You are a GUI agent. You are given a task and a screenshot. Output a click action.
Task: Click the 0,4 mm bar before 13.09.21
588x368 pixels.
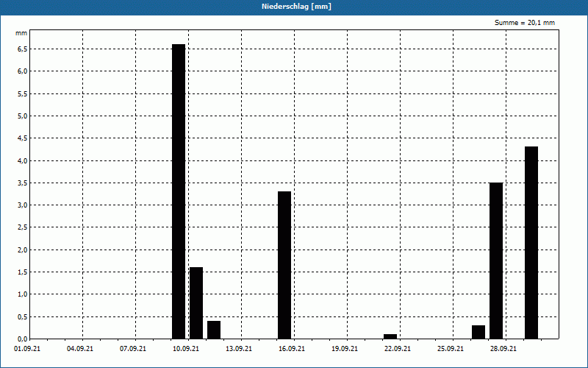(x=214, y=330)
